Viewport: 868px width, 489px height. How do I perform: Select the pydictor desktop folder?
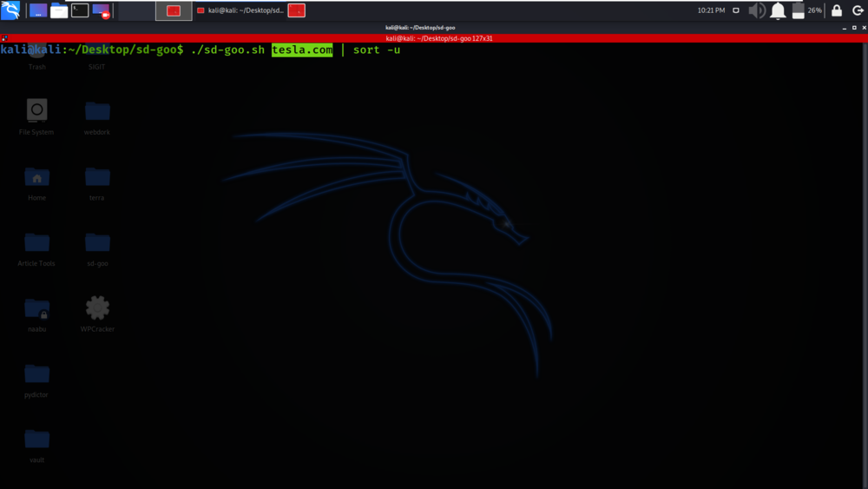click(x=36, y=381)
